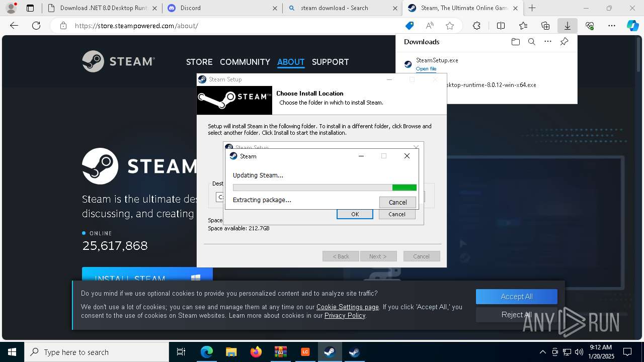Open the notification center

click(x=627, y=352)
